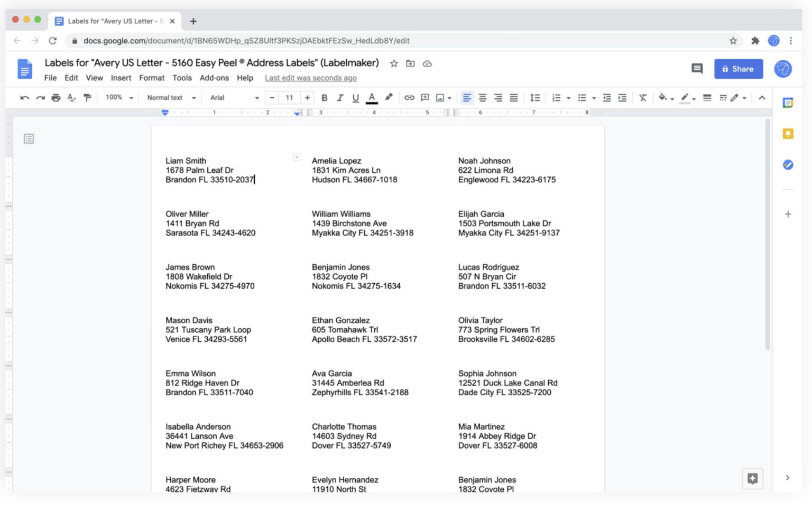Open the Add-ons menu
Screen dimensions: 812x511
click(x=214, y=78)
